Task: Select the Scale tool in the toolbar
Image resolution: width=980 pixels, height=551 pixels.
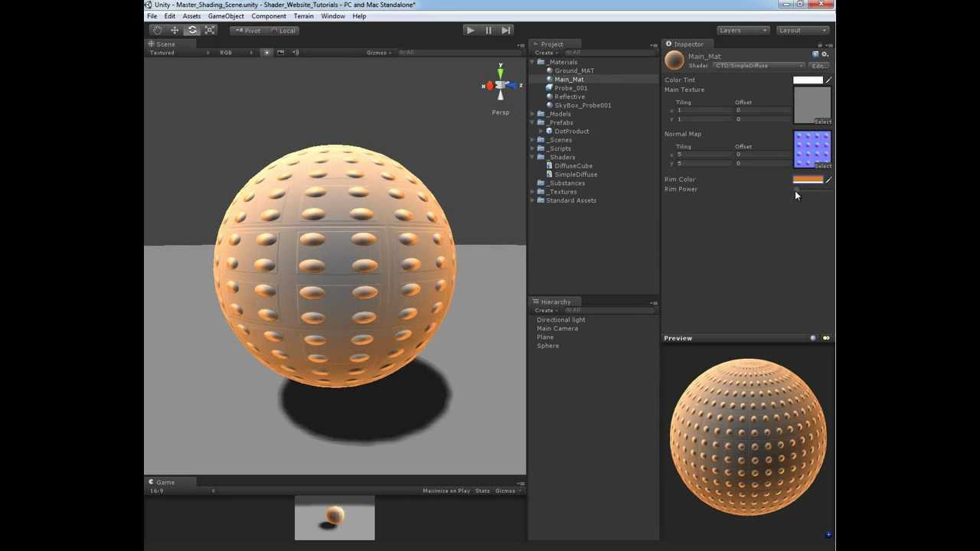Action: [210, 30]
